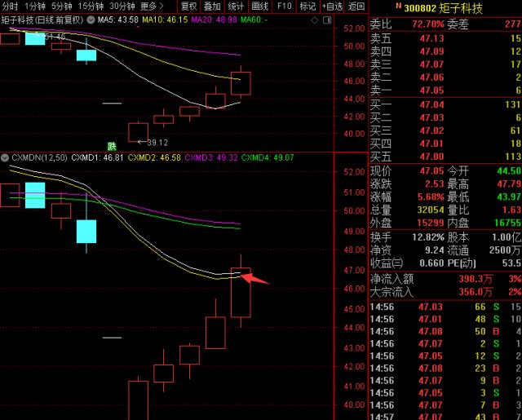
Task: Select the 5分钟 period tab
Action: 62,6
